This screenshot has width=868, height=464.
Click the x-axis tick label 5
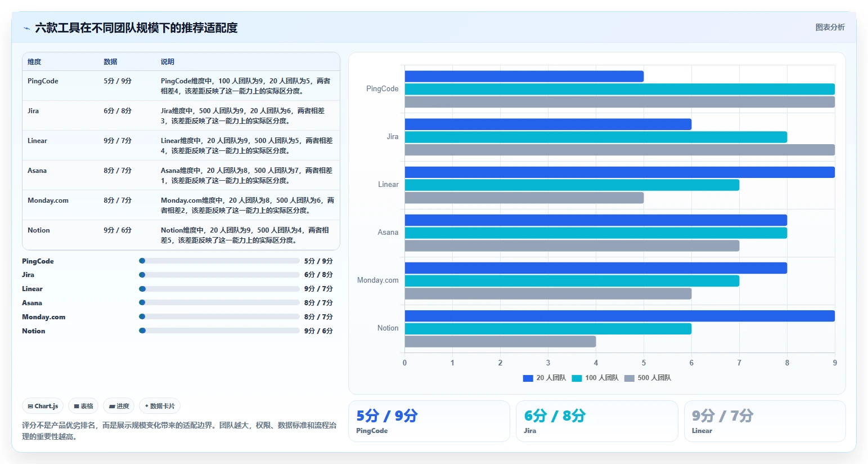coord(644,363)
